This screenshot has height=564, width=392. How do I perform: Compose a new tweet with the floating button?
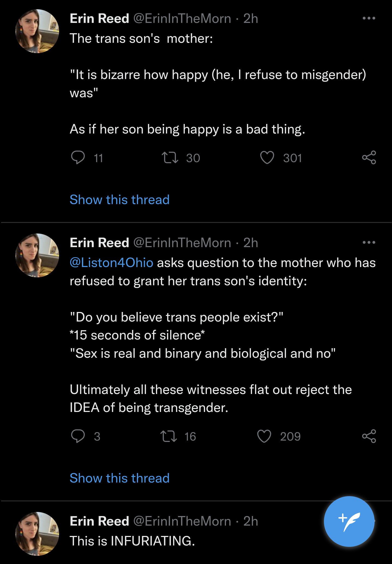coord(349,521)
